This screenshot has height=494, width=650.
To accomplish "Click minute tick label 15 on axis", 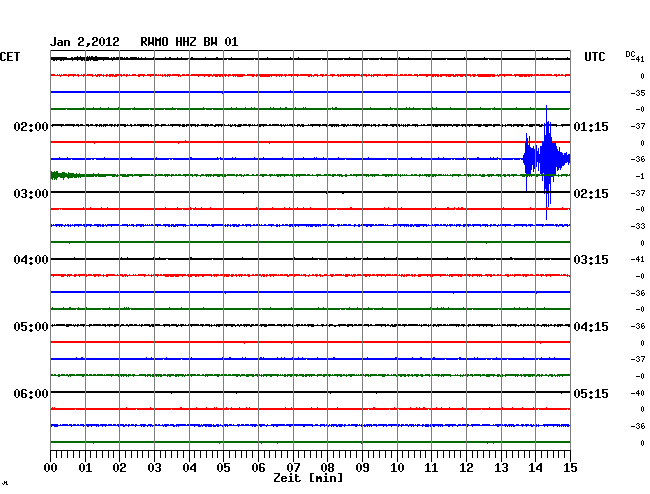I will 570,467.
